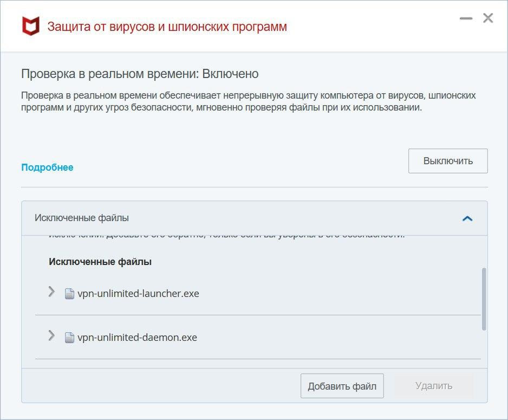Viewport: 508px width, 420px height.
Task: Click the real-time scanning description paragraph
Action: click(248, 101)
